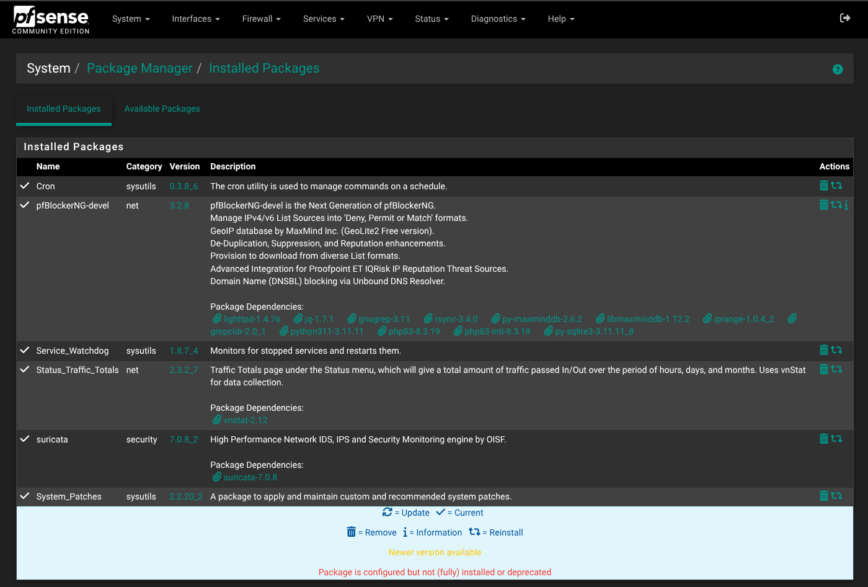868x587 pixels.
Task: Open Service_Watchdog version 1.8.7_4 link
Action: (x=184, y=351)
